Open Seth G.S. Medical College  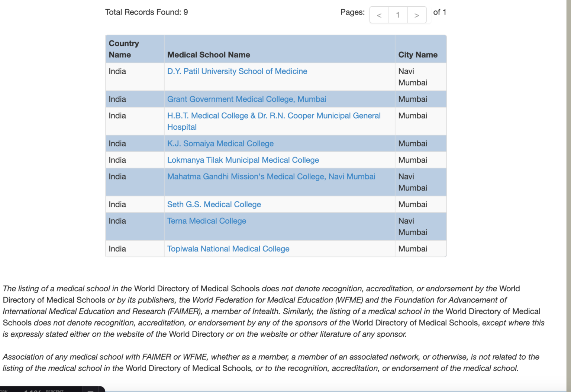[214, 204]
